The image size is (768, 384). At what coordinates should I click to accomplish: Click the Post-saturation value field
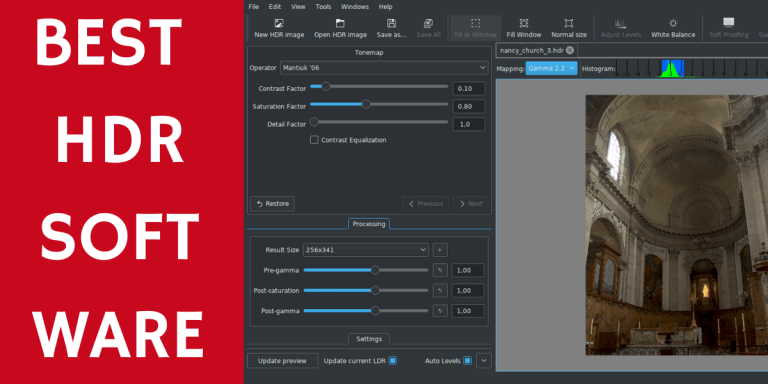[x=468, y=290]
